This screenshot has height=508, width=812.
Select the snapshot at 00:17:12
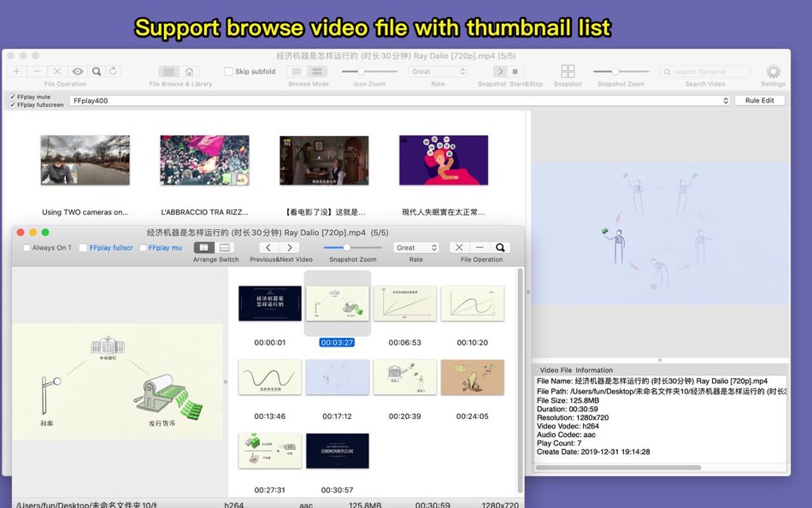337,377
